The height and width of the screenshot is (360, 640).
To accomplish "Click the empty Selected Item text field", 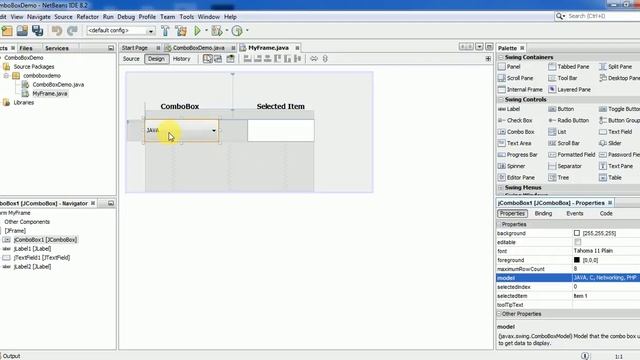I will (x=281, y=131).
